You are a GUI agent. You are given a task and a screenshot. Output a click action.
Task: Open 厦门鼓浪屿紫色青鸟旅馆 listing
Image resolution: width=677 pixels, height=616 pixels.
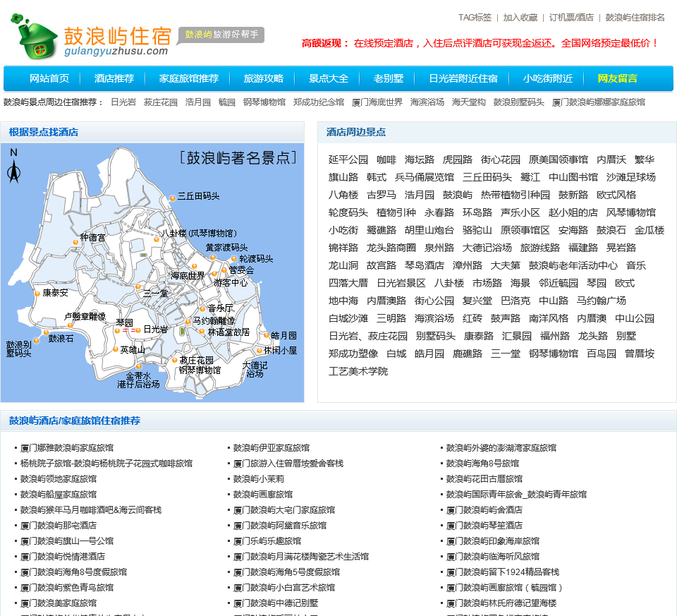(67, 588)
